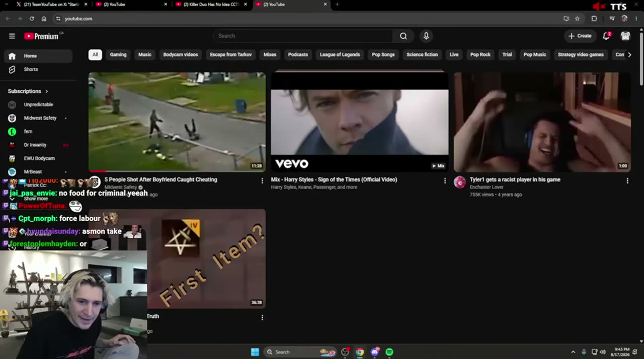The height and width of the screenshot is (359, 644).
Task: Open Chrome from the taskbar
Action: 360,352
